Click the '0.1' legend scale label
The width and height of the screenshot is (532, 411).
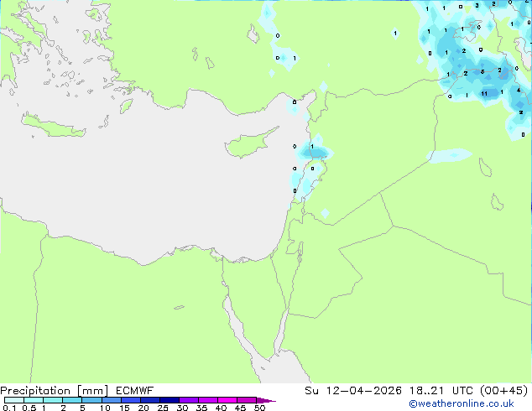[x=9, y=408]
